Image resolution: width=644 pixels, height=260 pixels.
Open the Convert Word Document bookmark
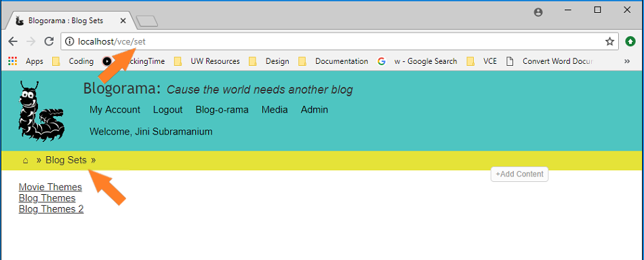coord(550,61)
